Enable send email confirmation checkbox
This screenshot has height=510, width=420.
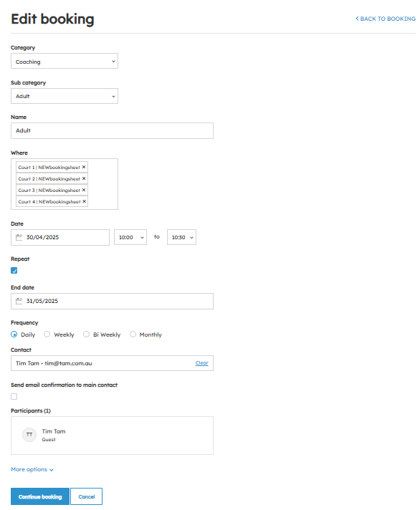pyautogui.click(x=14, y=397)
